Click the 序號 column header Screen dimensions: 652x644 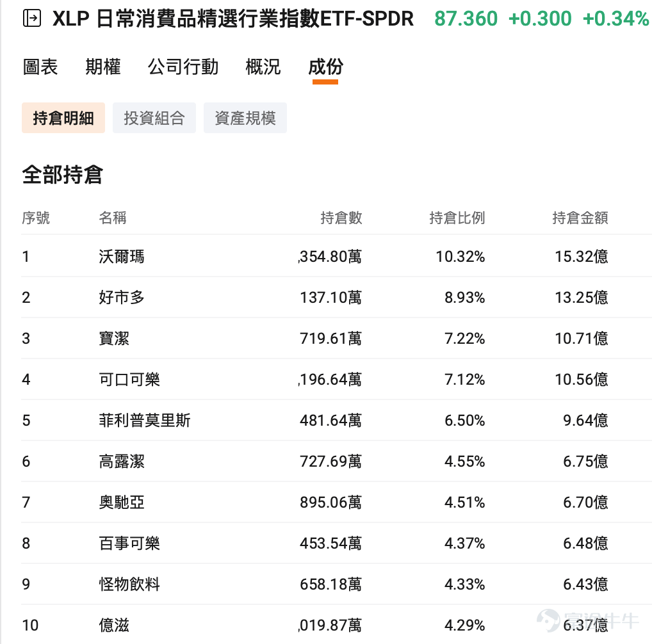click(x=36, y=218)
